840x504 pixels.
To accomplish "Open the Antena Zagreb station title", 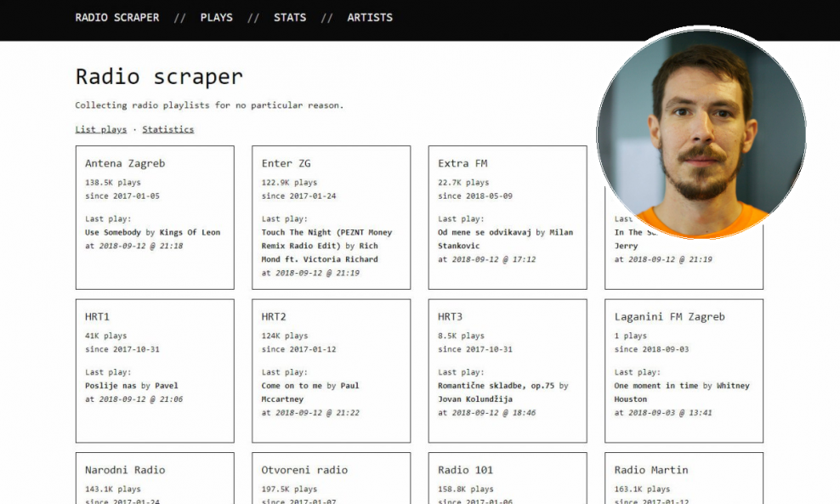I will pos(125,163).
